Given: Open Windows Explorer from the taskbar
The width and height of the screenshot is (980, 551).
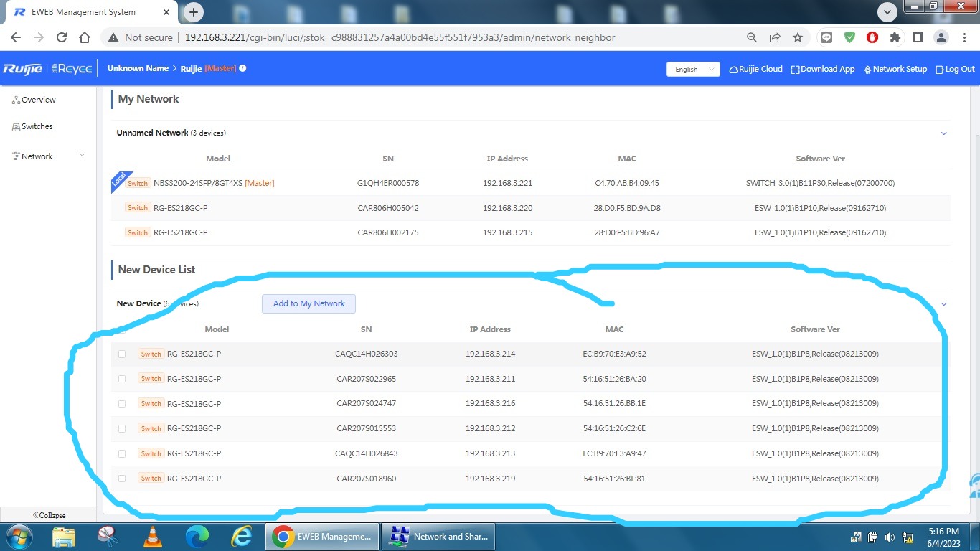Looking at the screenshot, I should click(x=64, y=537).
